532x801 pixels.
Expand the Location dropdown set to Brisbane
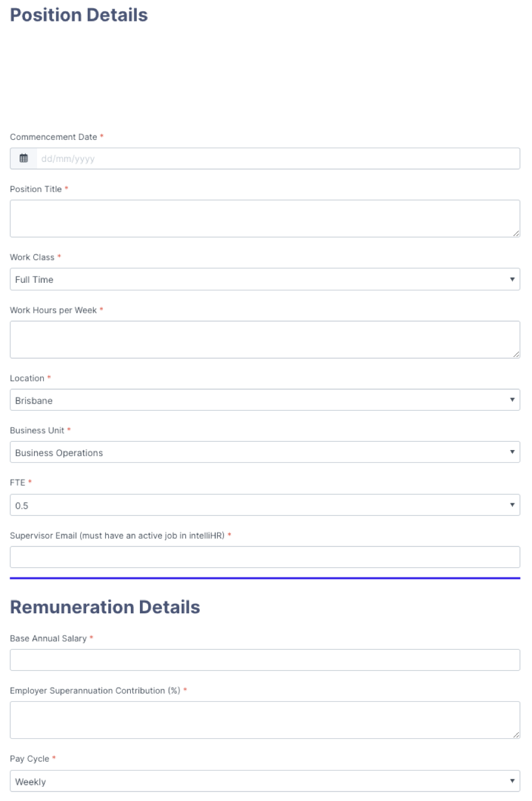click(265, 400)
